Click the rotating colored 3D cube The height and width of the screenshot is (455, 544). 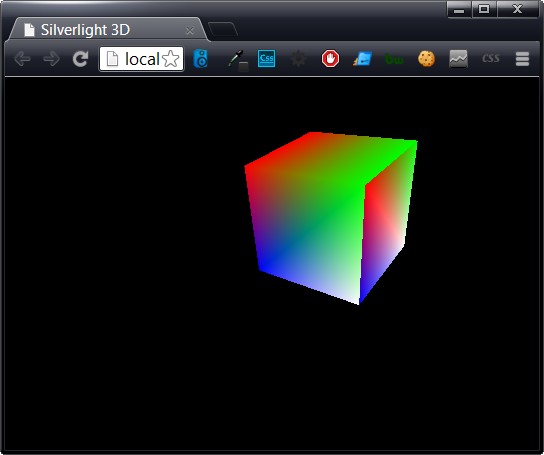pos(331,218)
